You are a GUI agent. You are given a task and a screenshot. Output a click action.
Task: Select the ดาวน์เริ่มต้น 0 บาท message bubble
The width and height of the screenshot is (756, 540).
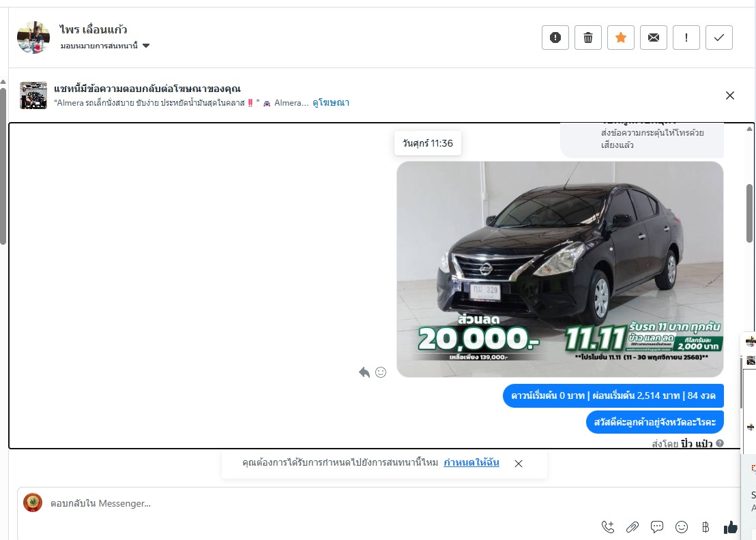tap(613, 396)
